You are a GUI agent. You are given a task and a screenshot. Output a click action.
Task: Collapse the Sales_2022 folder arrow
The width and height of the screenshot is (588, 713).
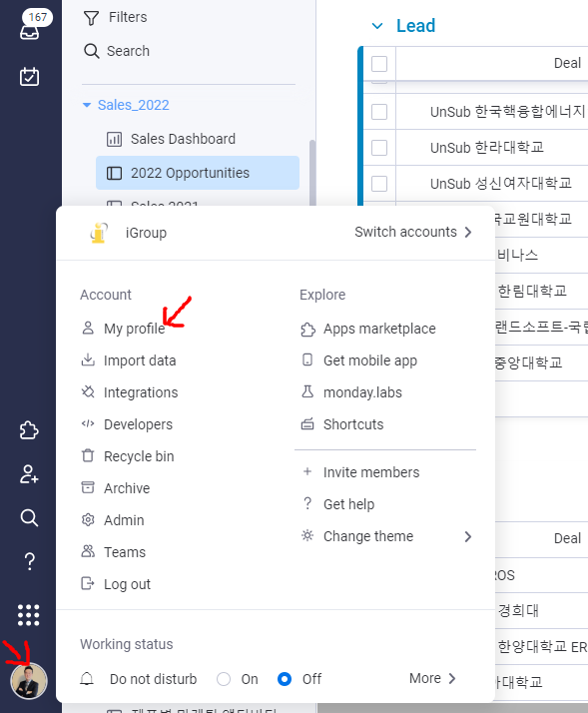click(x=87, y=105)
